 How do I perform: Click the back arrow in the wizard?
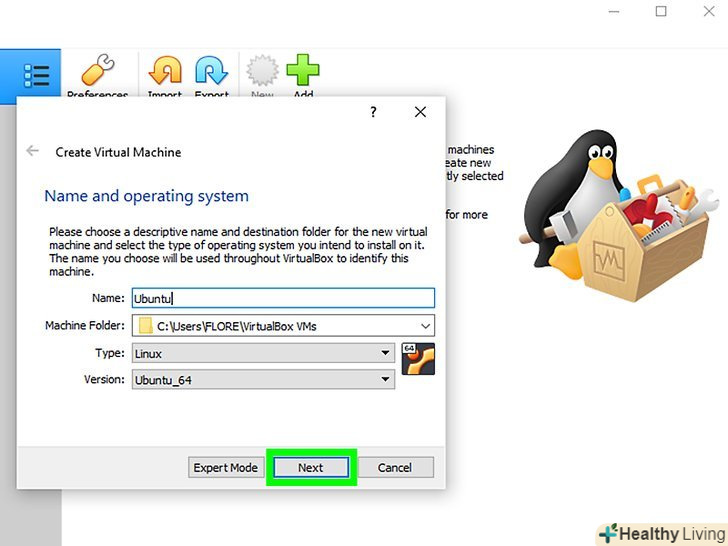[x=32, y=151]
